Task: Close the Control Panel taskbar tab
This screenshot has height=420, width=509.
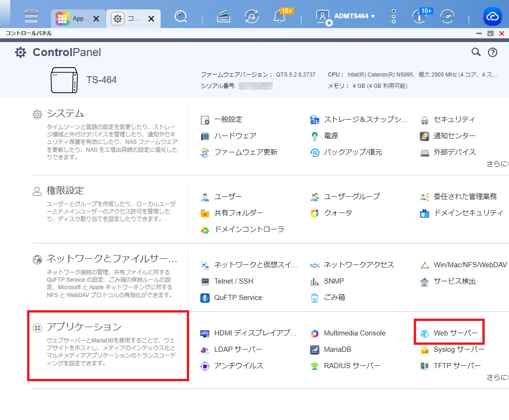Action: click(151, 19)
